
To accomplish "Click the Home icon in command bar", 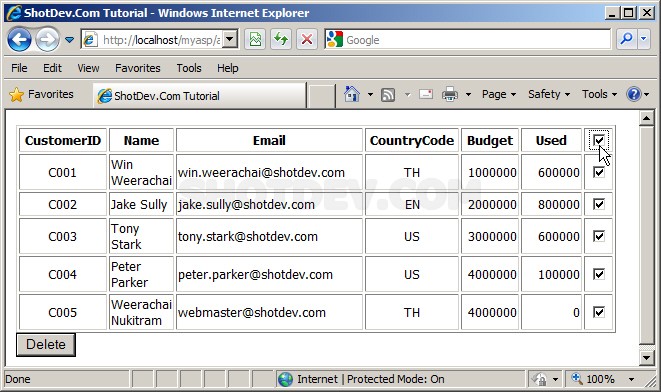I will coord(352,94).
